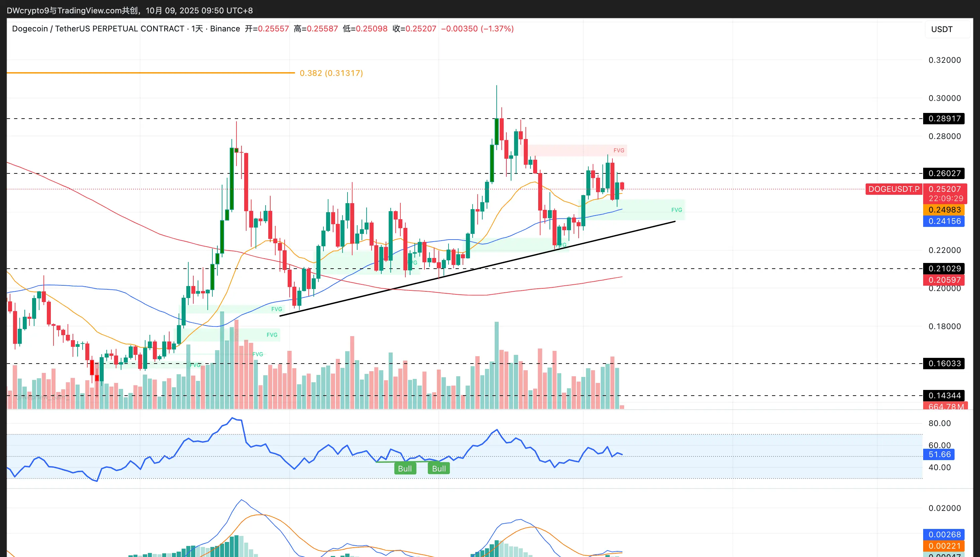This screenshot has height=557, width=980.
Task: Click the red 0.20597 moving average tag
Action: point(944,280)
